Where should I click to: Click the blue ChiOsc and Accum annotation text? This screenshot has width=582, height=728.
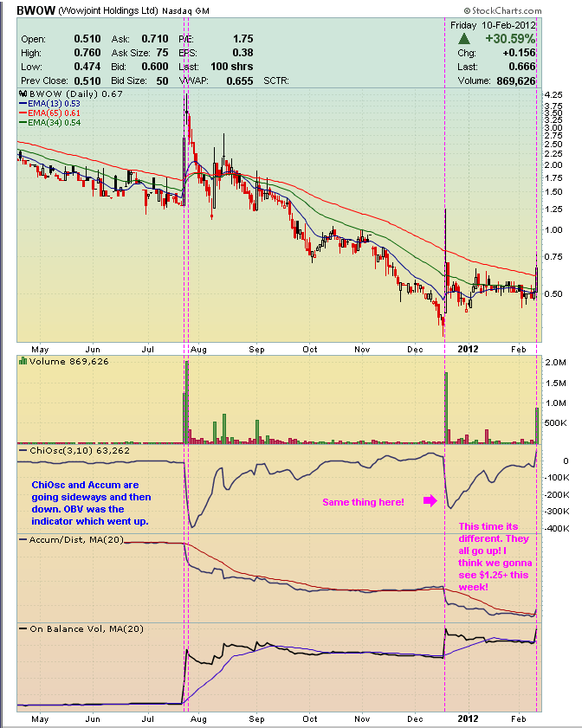(91, 503)
